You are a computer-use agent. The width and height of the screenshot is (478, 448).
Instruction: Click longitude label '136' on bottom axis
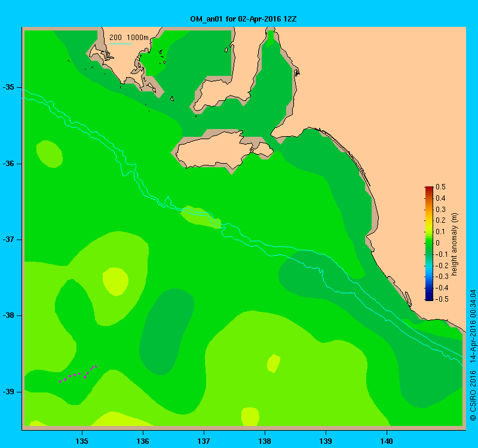click(x=143, y=441)
